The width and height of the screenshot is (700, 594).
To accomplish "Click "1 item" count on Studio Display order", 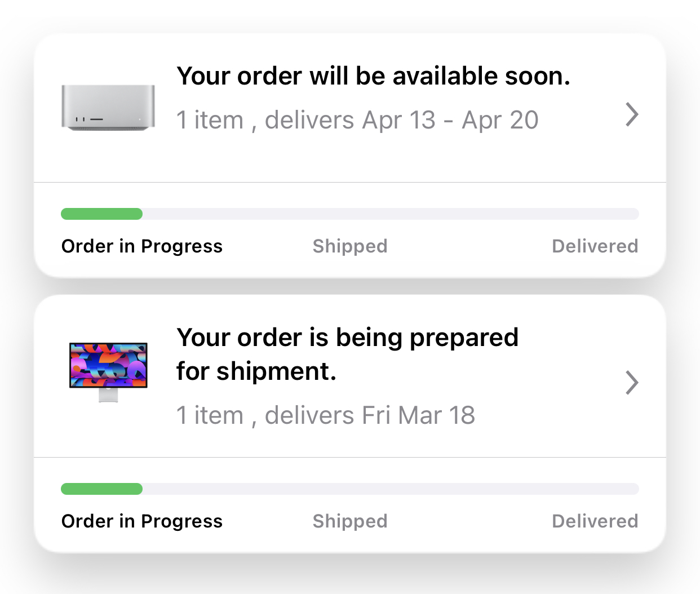I will click(x=210, y=415).
